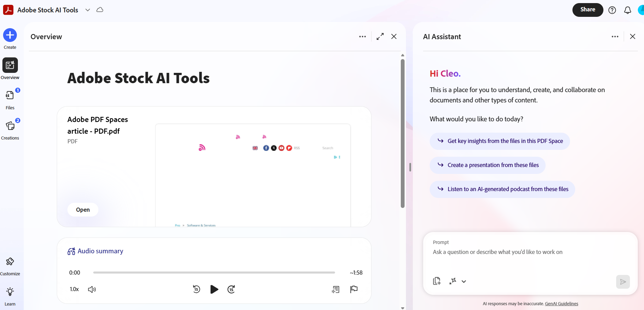Click the Hi Cleo greeting
This screenshot has width=644, height=310.
click(x=445, y=74)
